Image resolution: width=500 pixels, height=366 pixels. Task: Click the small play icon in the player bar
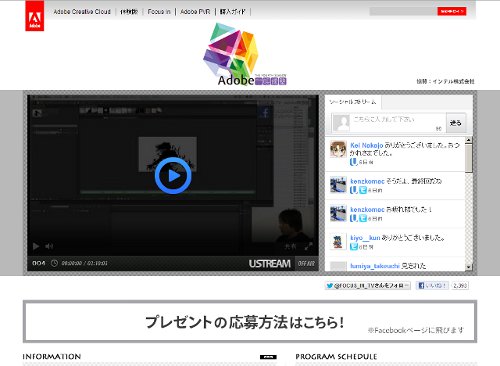36,246
